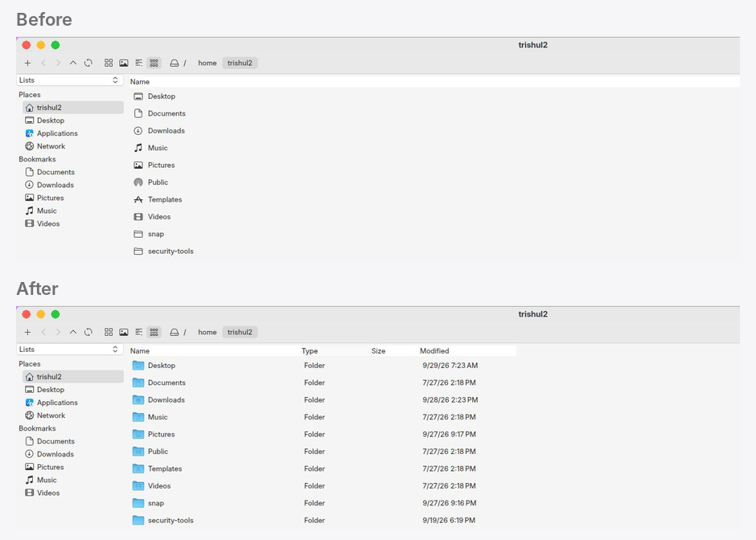Reload the folder in the Before window
Screen dimensions: 756x540
pyautogui.click(x=88, y=63)
